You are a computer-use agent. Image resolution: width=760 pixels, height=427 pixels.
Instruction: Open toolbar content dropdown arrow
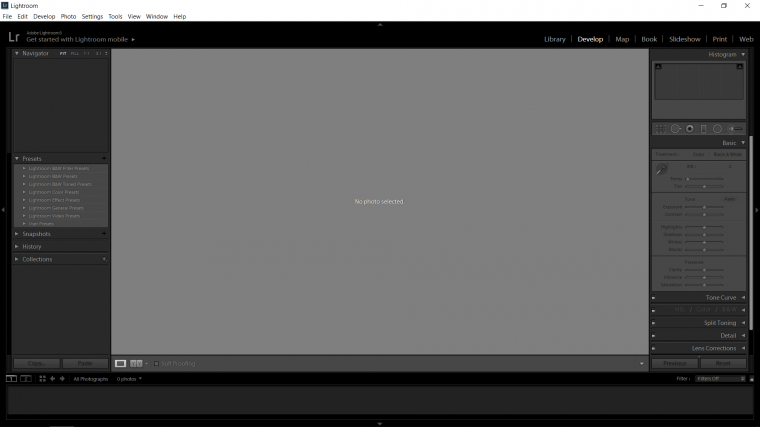point(642,364)
